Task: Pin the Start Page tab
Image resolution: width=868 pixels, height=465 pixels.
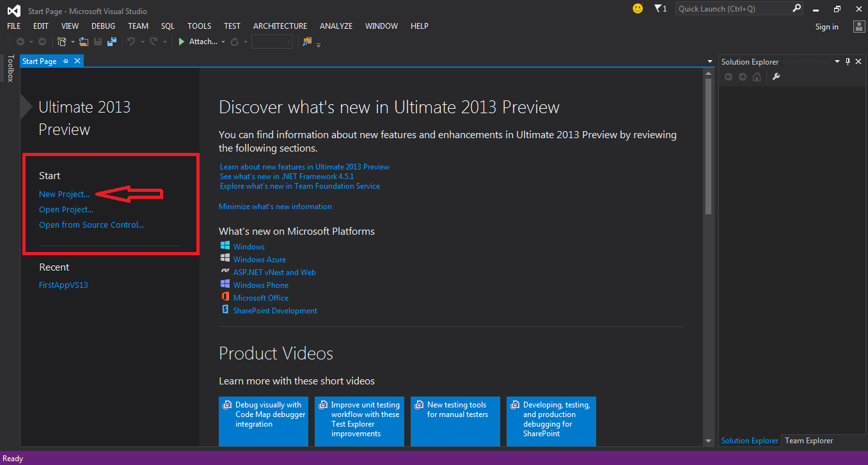Action: [x=66, y=61]
